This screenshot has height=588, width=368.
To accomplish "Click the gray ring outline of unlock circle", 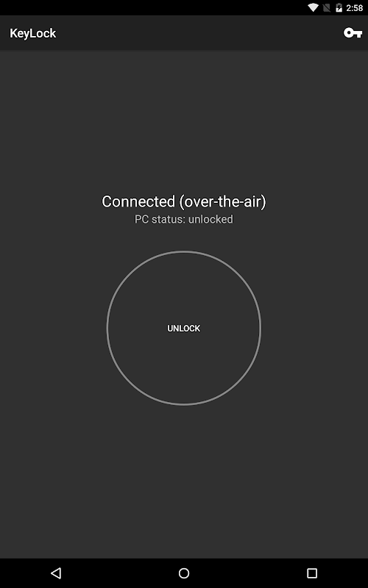I will (x=184, y=251).
